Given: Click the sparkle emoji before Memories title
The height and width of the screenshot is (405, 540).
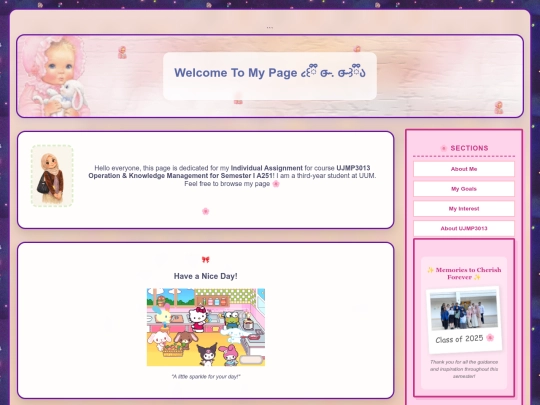Looking at the screenshot, I should tap(430, 270).
